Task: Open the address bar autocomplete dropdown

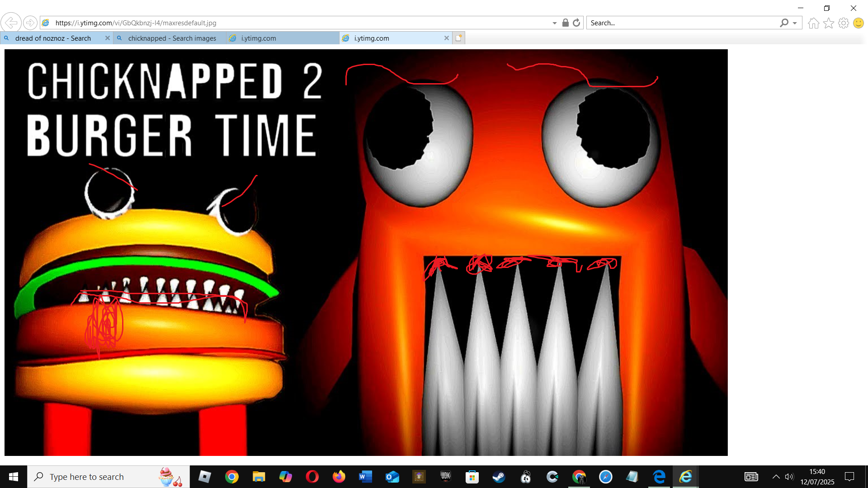Action: pos(555,23)
